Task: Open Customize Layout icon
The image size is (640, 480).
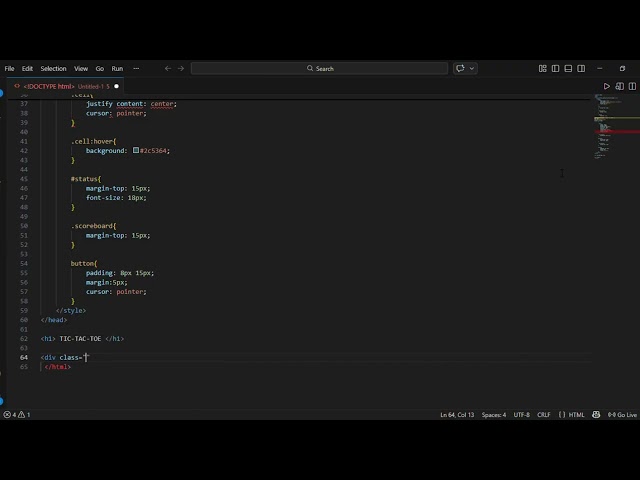Action: tap(542, 69)
